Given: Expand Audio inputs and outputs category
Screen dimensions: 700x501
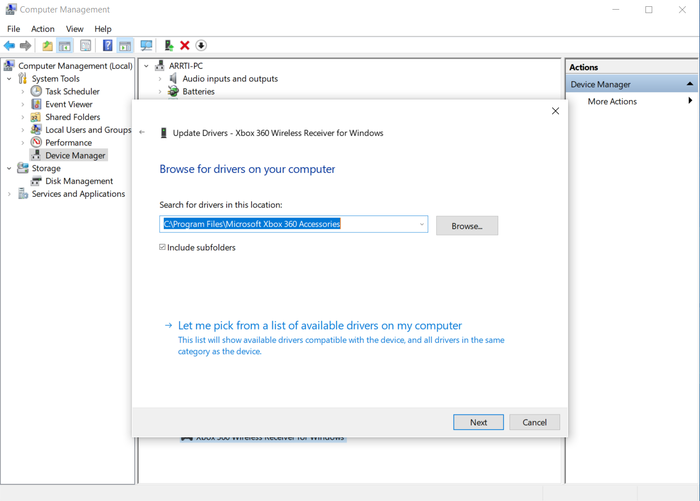Looking at the screenshot, I should tap(160, 79).
